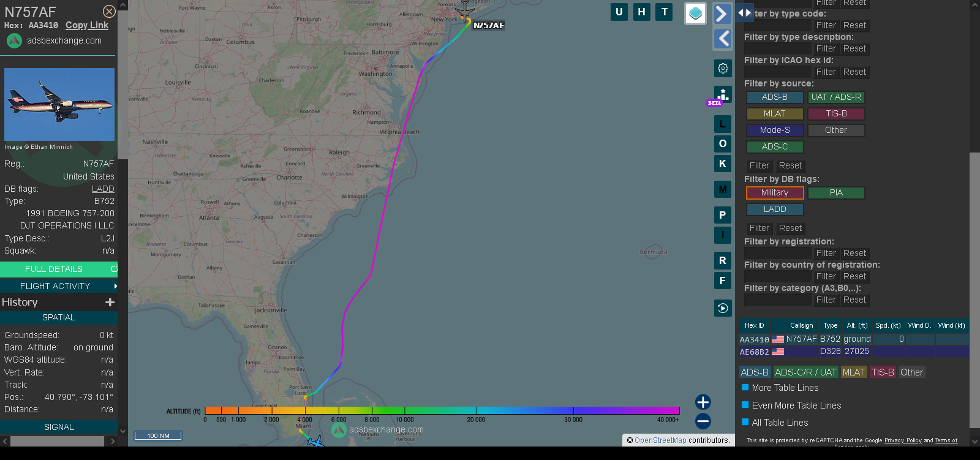Click the K map button
The image size is (980, 460).
pos(723,164)
